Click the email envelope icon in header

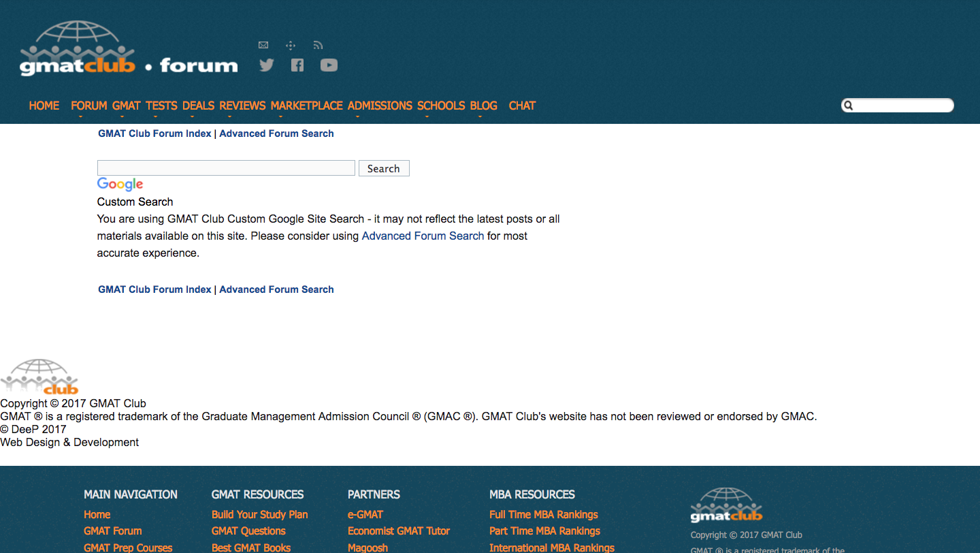[263, 46]
